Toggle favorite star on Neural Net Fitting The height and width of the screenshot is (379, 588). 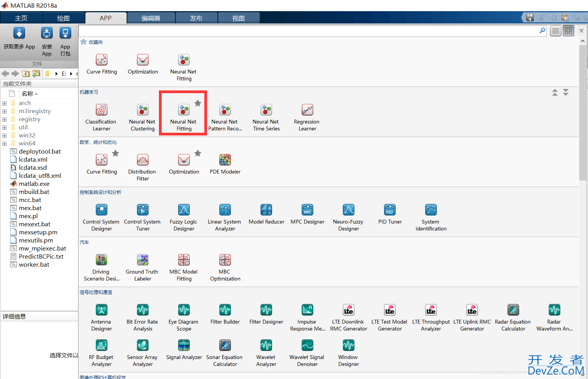click(x=198, y=103)
